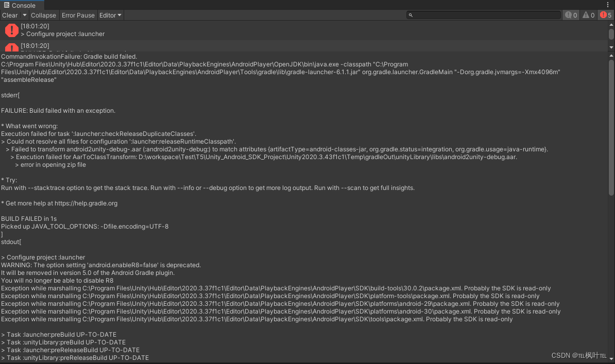Select the red error filter badge showing 5
Screen dimensions: 615x364
604,15
